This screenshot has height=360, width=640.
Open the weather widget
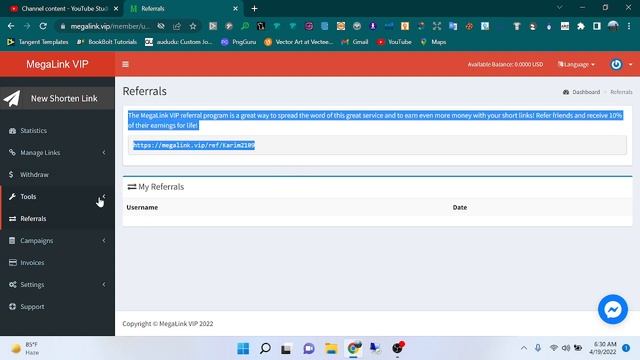tap(26, 348)
